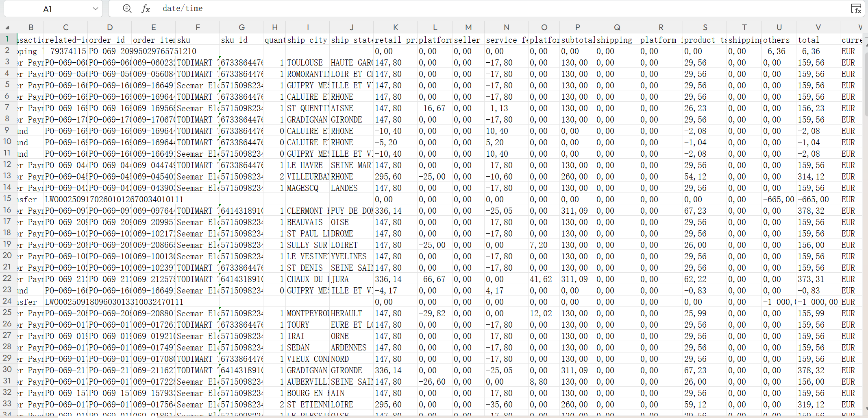Select the 'sku id' header cell
868x418 pixels.
[241, 40]
